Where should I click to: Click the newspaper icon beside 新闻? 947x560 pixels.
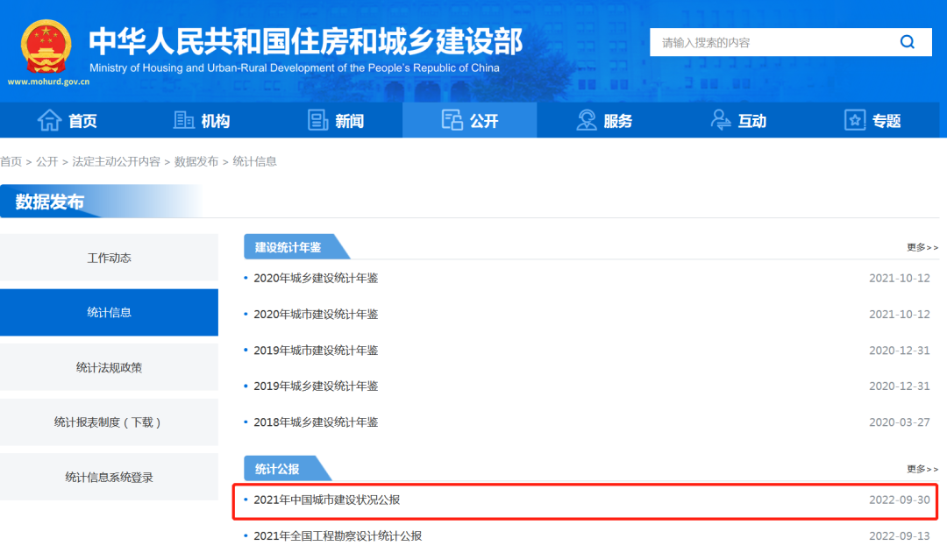click(318, 121)
